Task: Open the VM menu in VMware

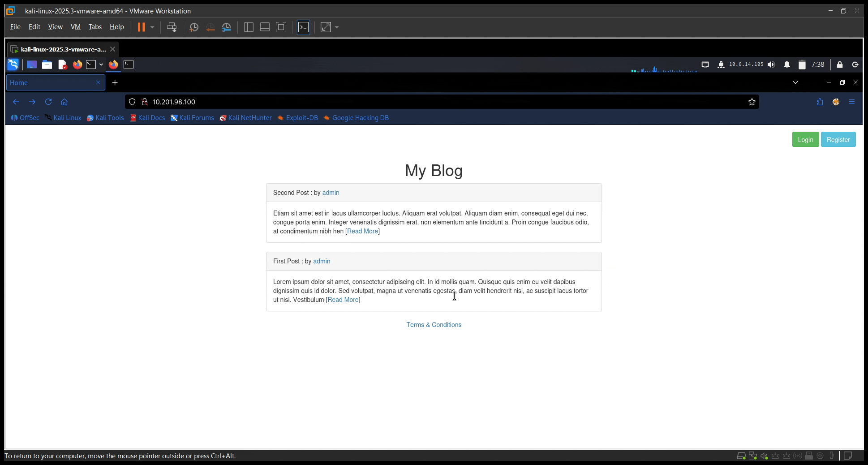Action: (x=75, y=27)
